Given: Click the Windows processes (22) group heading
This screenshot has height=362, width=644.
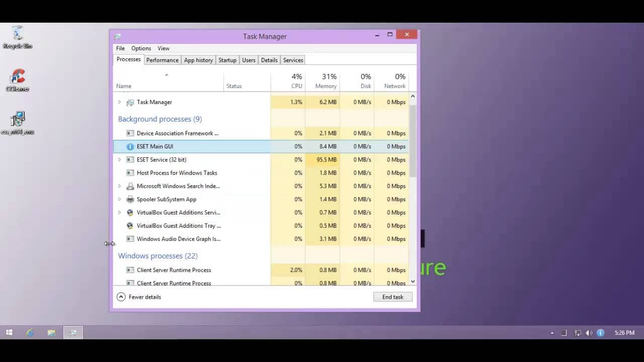Looking at the screenshot, I should coord(157,256).
